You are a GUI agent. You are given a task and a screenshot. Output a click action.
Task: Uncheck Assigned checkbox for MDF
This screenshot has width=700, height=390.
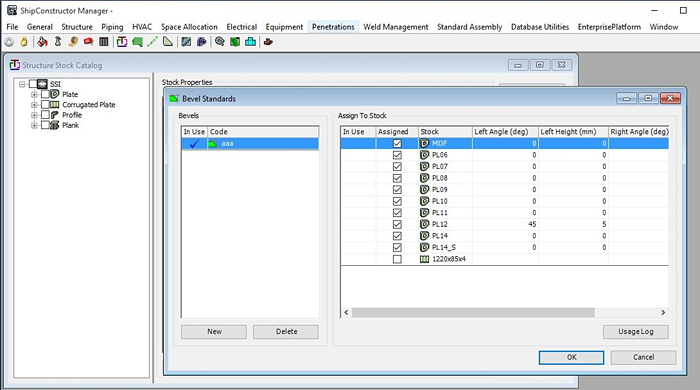[x=397, y=144]
